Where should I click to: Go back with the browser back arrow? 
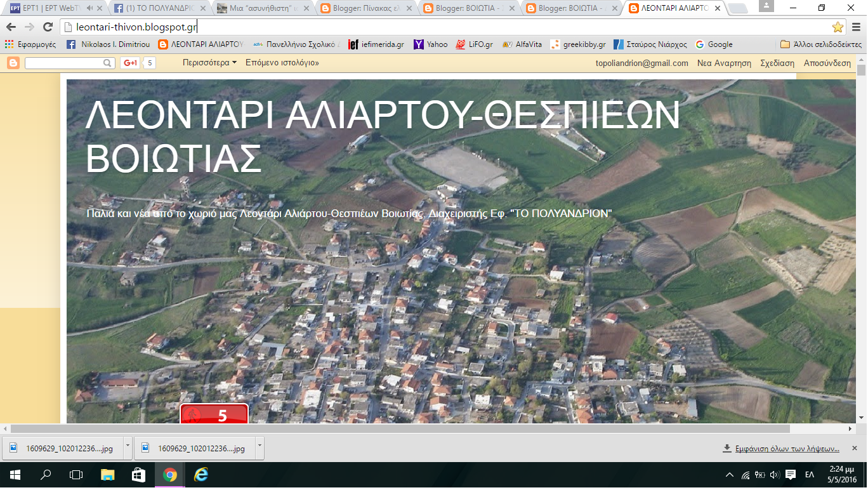point(11,27)
